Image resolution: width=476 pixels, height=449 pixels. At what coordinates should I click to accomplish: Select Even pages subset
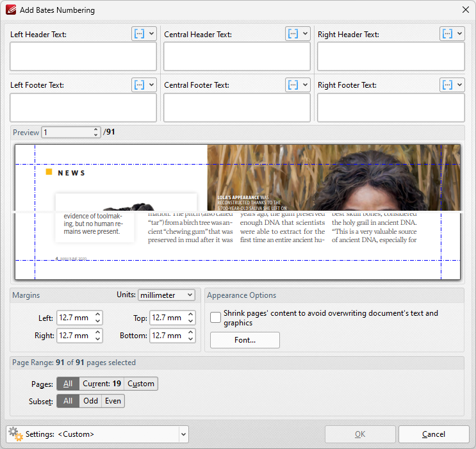[x=113, y=401]
